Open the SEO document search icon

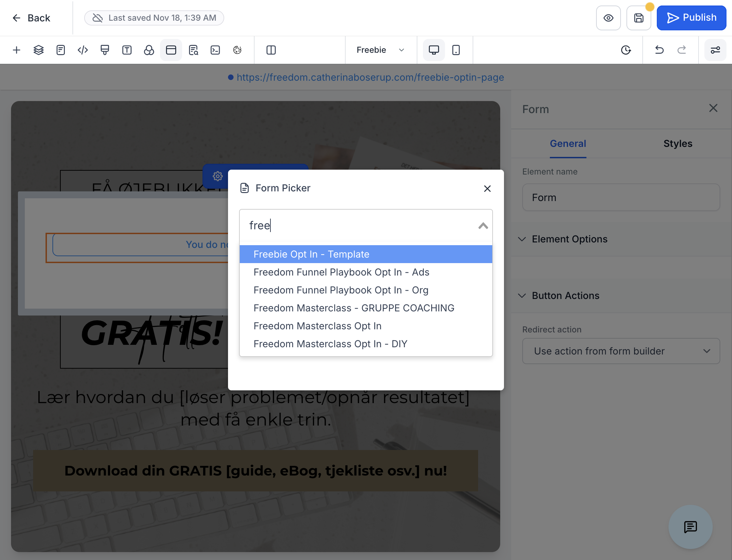click(x=193, y=50)
